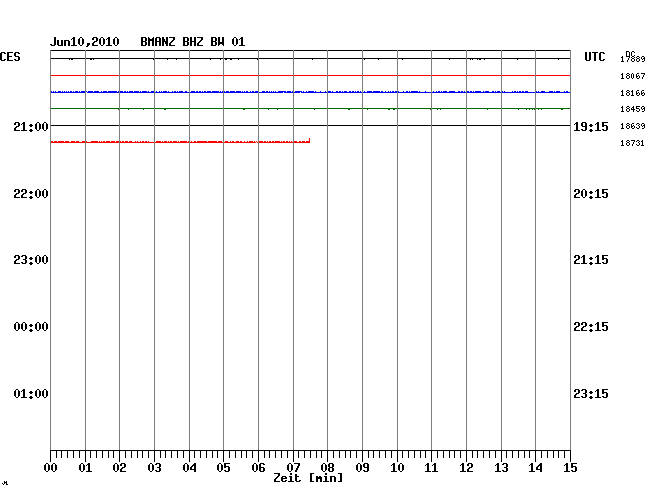The height and width of the screenshot is (494, 650).
Task: Click the minute tick label '01'
Action: tap(85, 468)
